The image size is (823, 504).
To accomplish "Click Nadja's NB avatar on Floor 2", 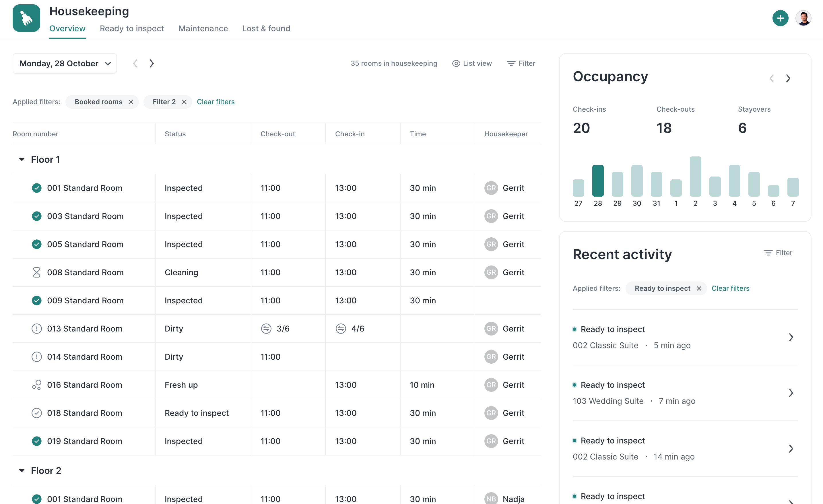I will (491, 499).
